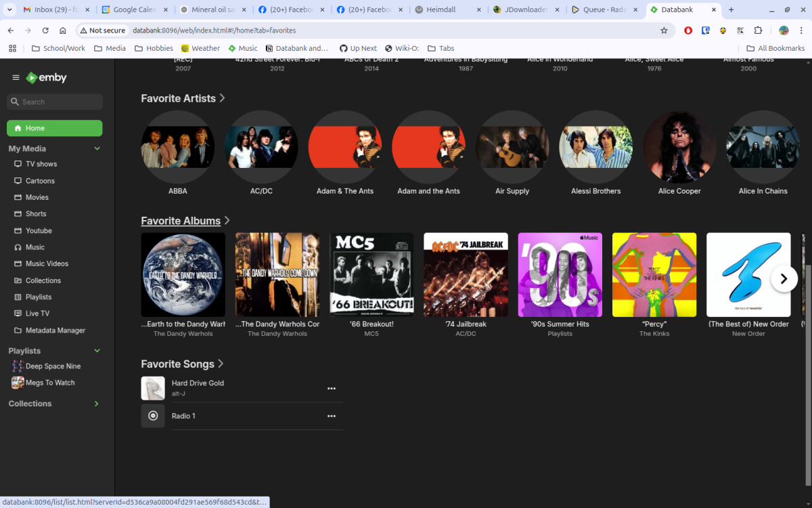Open the '74 Jailbreak album thumbnail
This screenshot has width=812, height=508.
pos(466,274)
